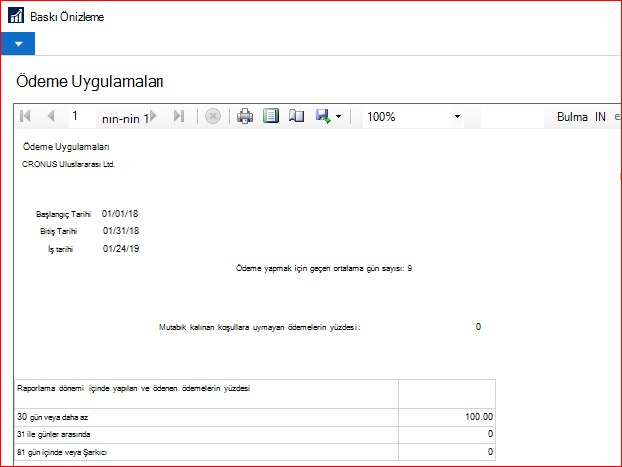Open the blue application menu dropdown
Image resolution: width=622 pixels, height=467 pixels.
click(x=18, y=44)
